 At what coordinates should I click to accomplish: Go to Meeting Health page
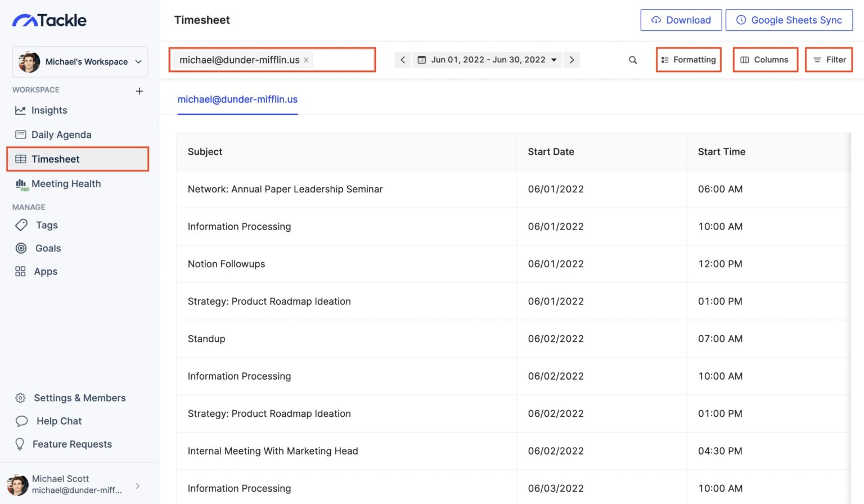[66, 184]
